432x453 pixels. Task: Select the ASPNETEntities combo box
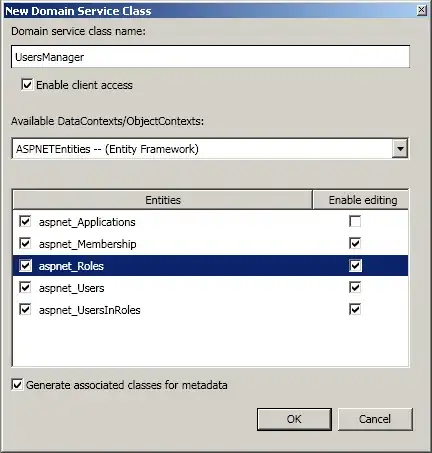[x=210, y=149]
